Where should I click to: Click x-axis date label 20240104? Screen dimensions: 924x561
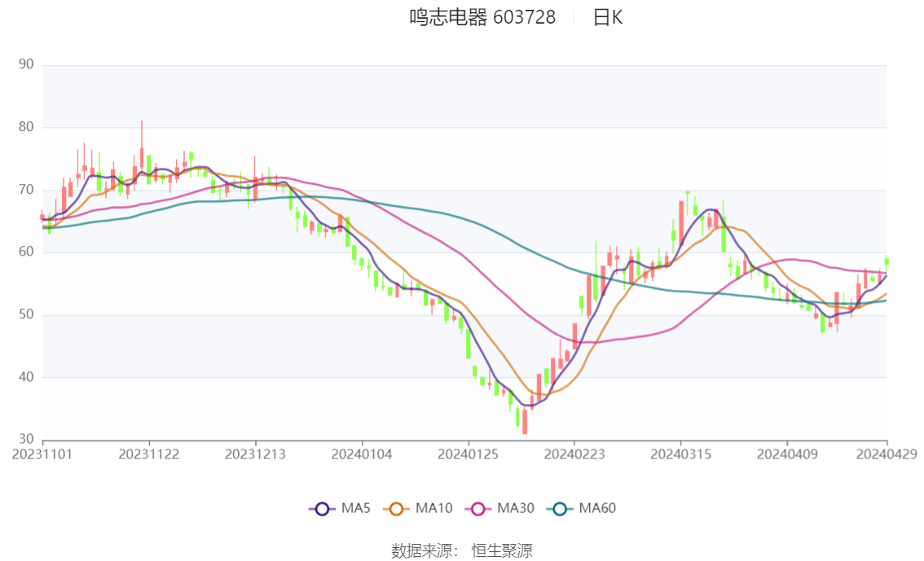pos(362,454)
